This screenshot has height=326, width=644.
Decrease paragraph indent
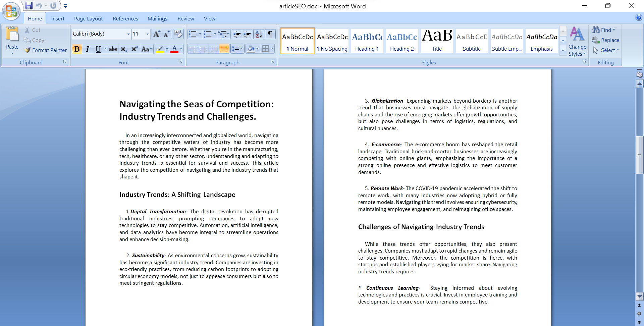(x=237, y=34)
